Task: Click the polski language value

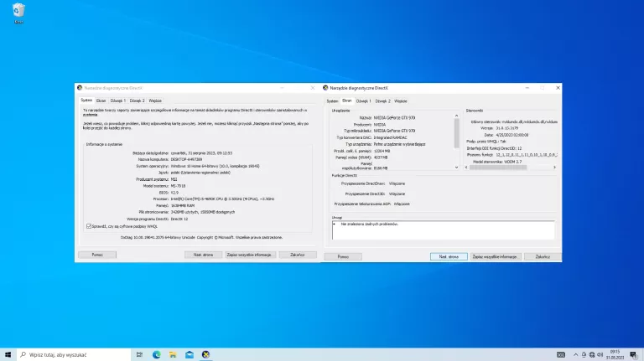Action: [x=200, y=173]
